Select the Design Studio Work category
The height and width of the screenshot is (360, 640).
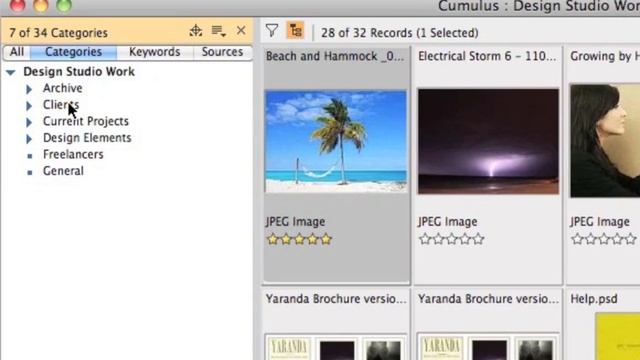79,72
